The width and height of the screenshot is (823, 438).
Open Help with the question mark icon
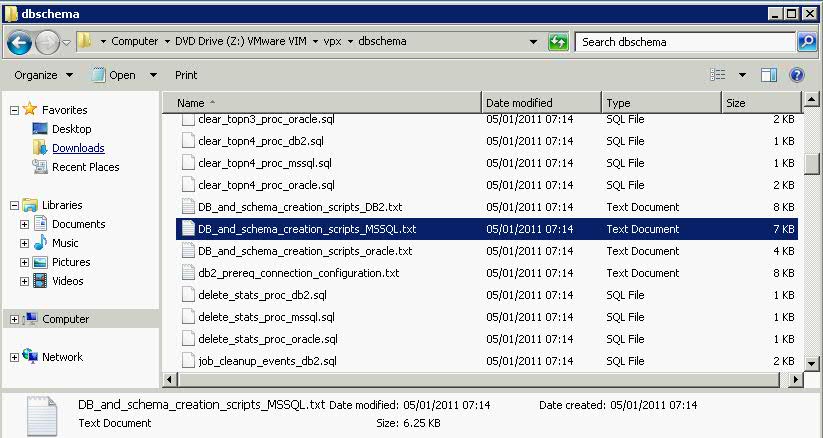click(797, 75)
